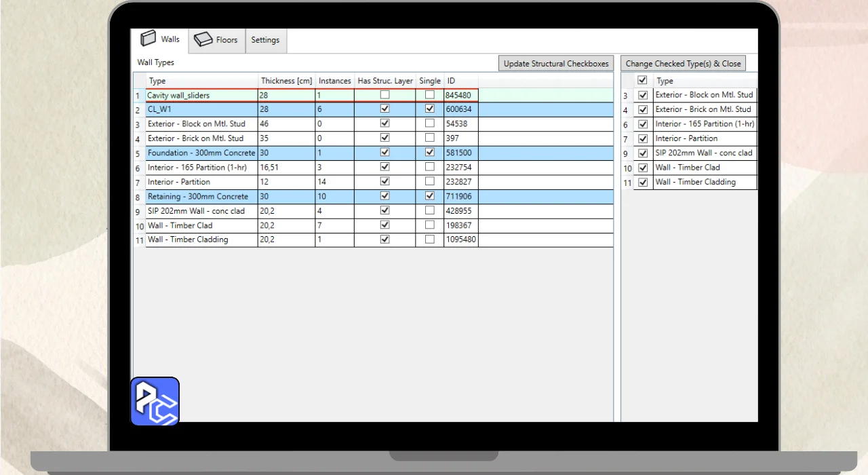Viewport: 868px width, 475px height.
Task: Open the Floors tab
Action: [216, 40]
